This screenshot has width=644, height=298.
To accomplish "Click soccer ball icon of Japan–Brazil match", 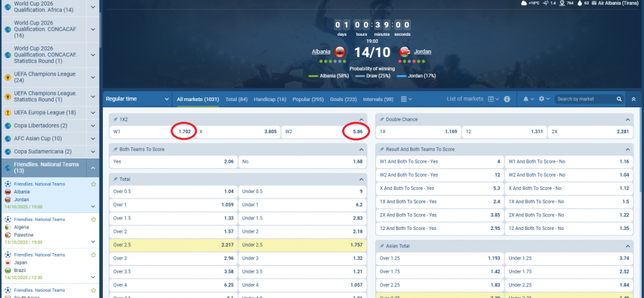I will click(8, 255).
